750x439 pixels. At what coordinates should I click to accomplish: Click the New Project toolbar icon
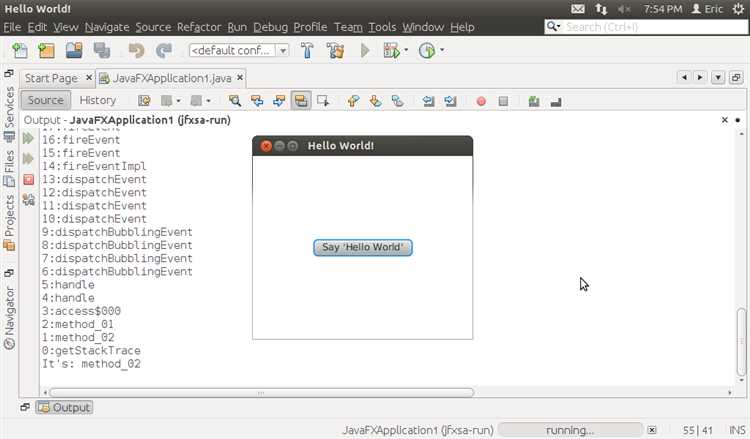click(46, 50)
